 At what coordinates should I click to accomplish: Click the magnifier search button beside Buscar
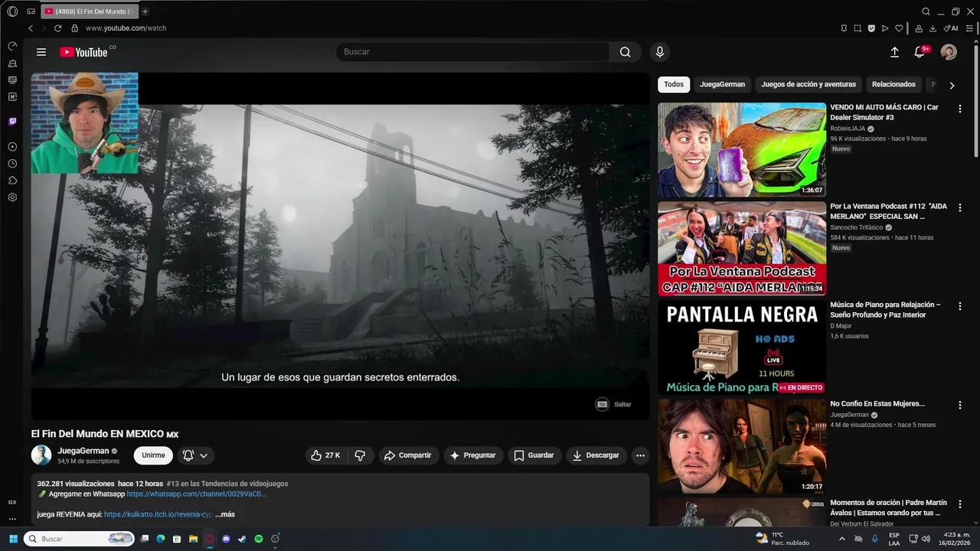pyautogui.click(x=626, y=52)
